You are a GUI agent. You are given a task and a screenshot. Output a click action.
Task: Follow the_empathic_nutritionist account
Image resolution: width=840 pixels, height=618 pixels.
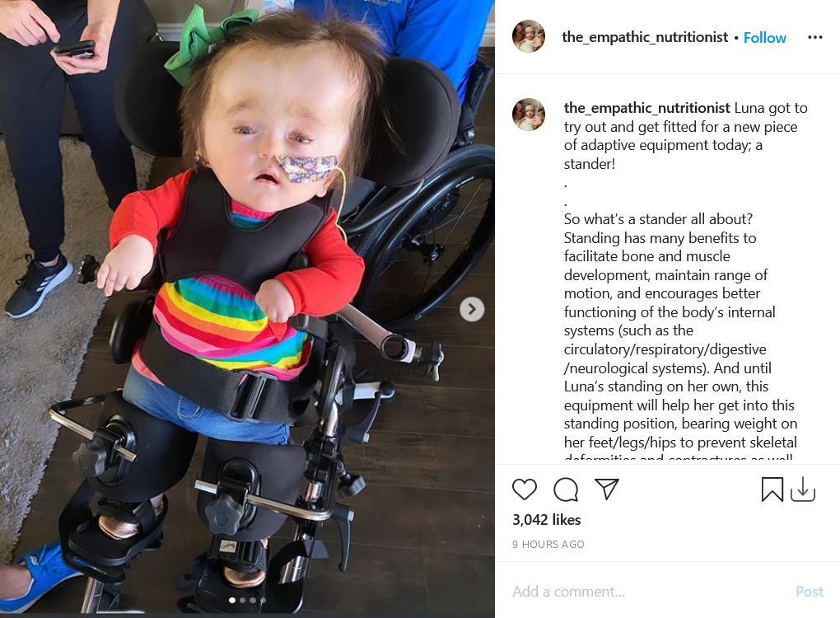(x=764, y=38)
